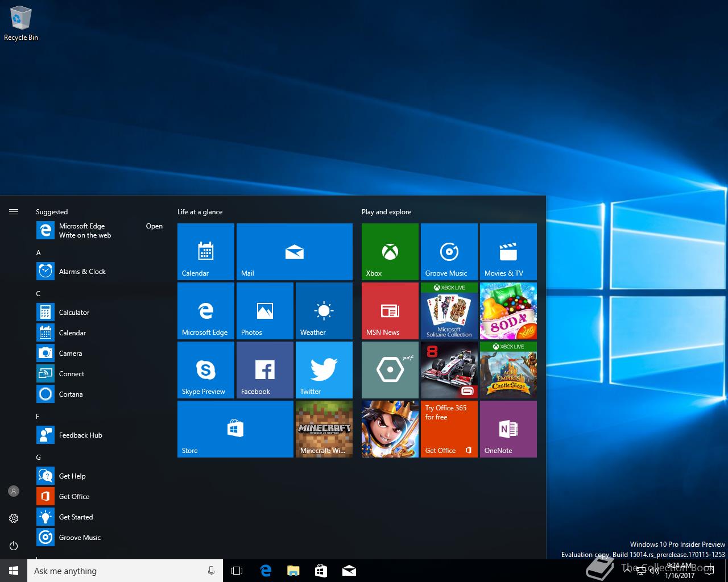The image size is (728, 582).
Task: Click the Open link for suggested Edge
Action: [x=154, y=226]
